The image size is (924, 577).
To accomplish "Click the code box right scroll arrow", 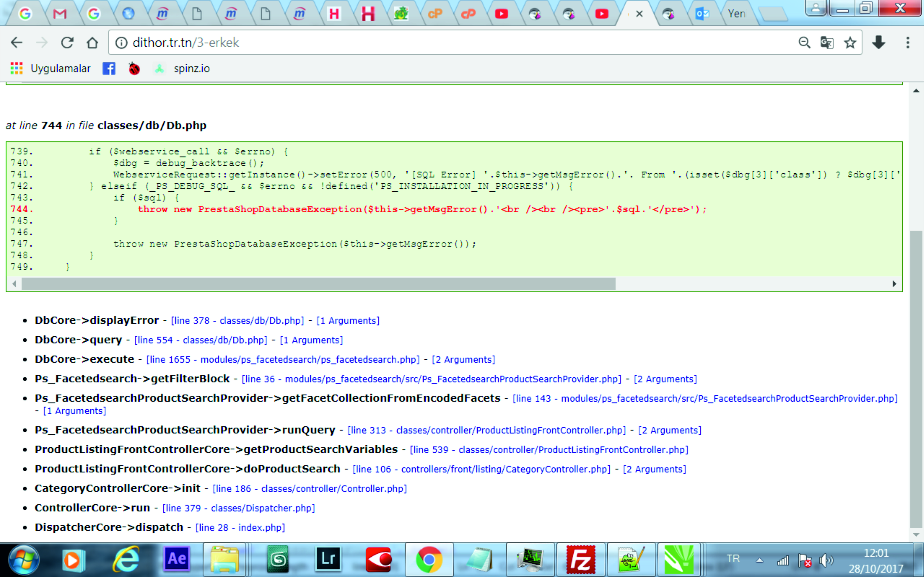I will 894,284.
